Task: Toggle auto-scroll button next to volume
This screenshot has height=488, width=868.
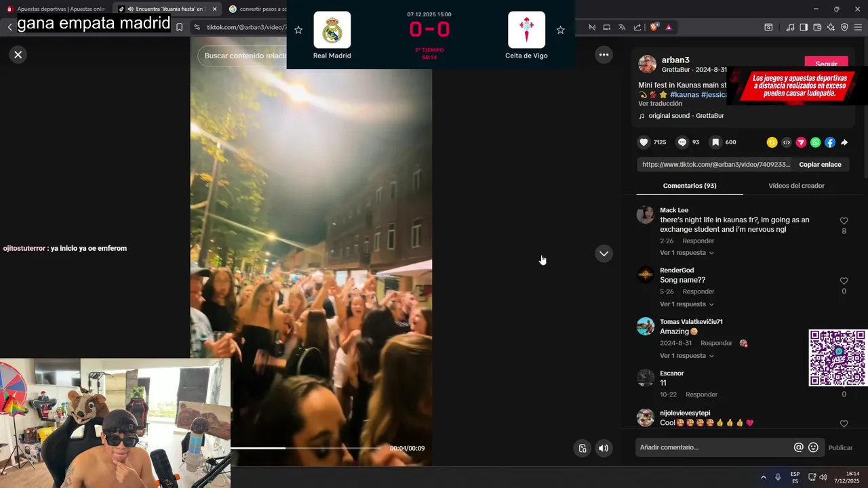Action: click(x=582, y=448)
